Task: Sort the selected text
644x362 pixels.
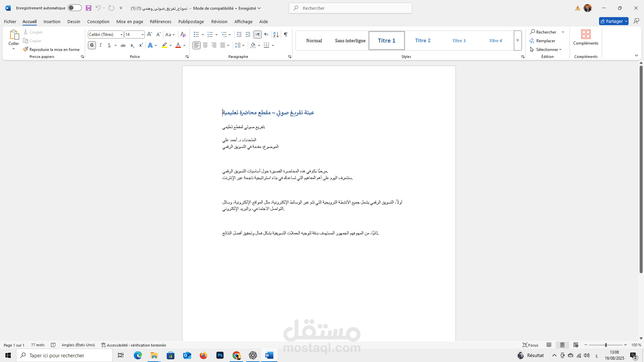Action: pyautogui.click(x=276, y=35)
